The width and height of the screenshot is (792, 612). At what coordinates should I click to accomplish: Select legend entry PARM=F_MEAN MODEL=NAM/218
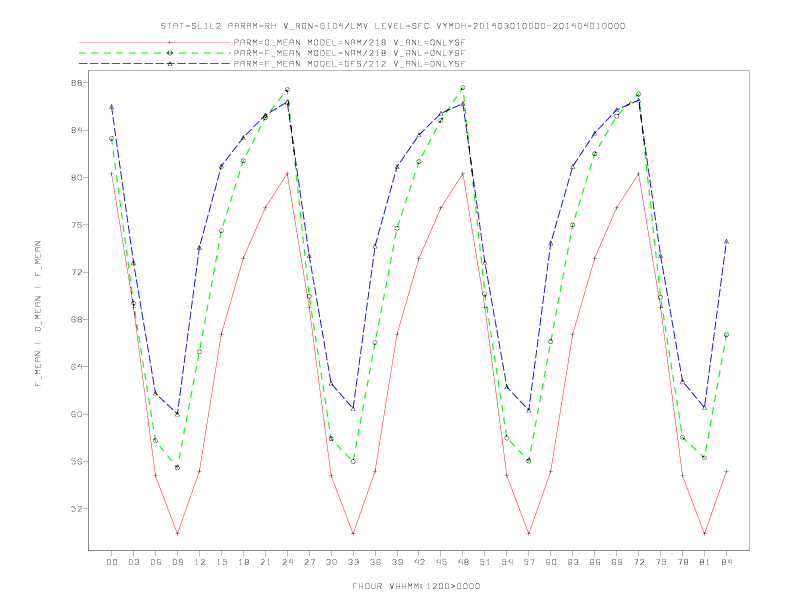point(349,53)
